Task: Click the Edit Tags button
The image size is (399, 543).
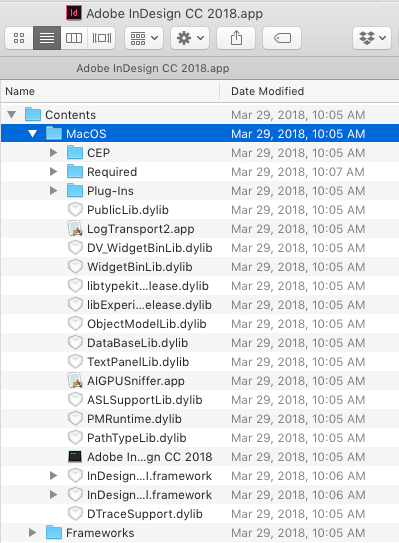Action: 282,38
